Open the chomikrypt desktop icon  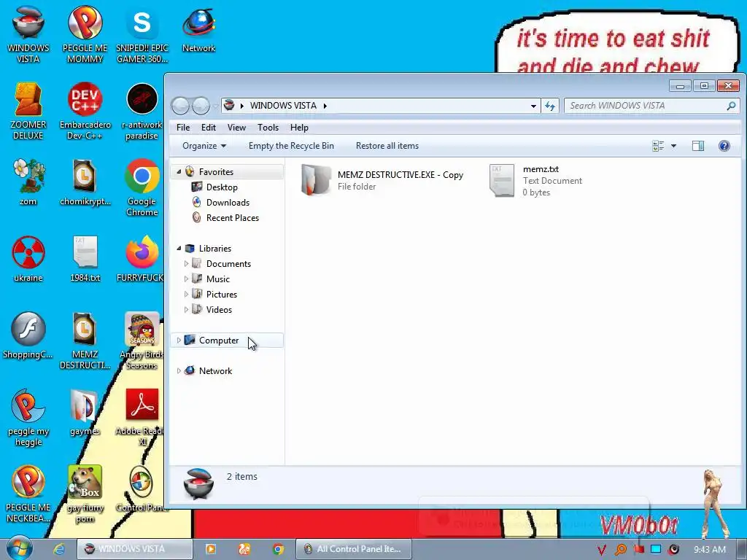click(x=85, y=182)
